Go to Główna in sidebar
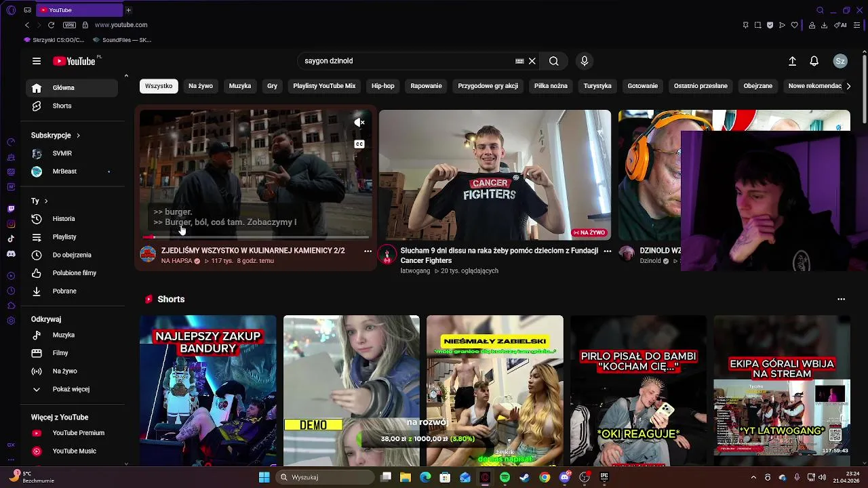This screenshot has width=868, height=488. [72, 87]
